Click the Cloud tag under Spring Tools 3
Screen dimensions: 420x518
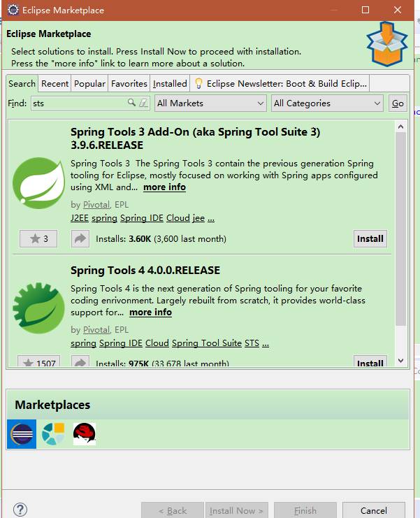(178, 218)
